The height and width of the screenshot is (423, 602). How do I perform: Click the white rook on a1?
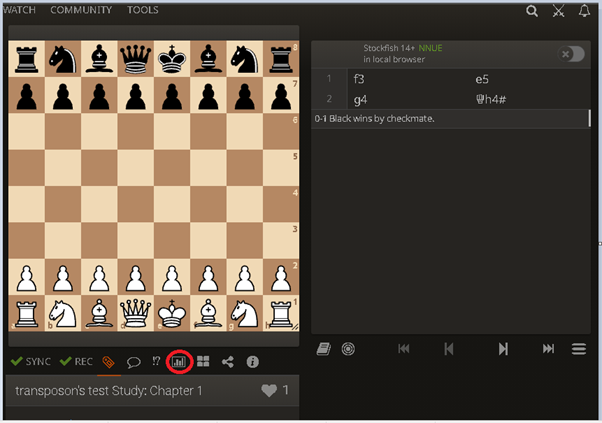pyautogui.click(x=26, y=313)
